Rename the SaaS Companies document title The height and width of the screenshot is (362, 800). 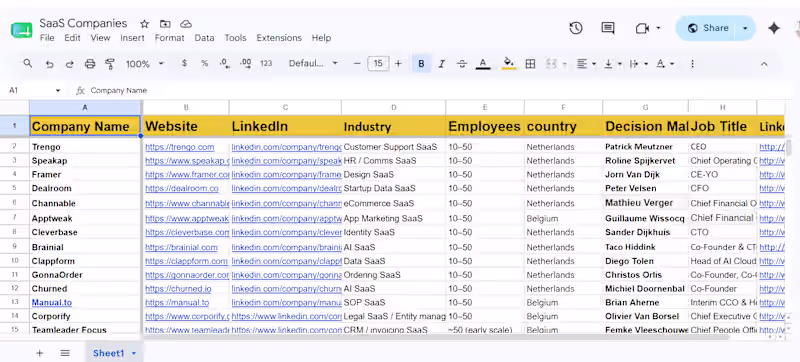(83, 23)
